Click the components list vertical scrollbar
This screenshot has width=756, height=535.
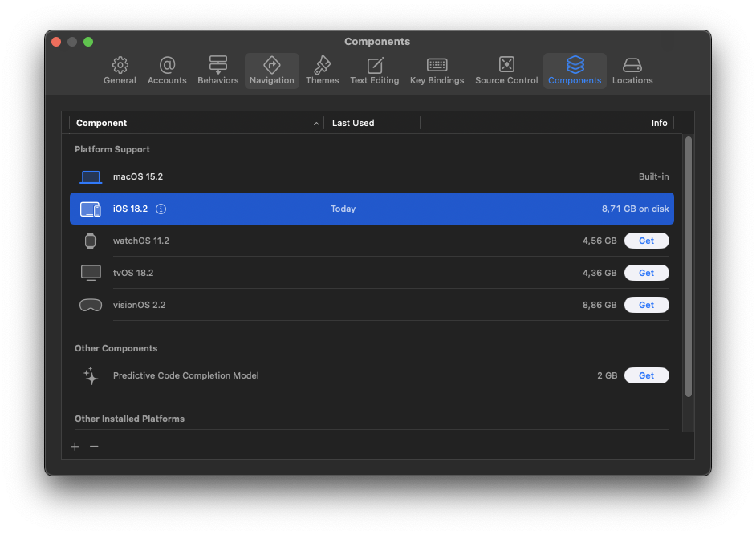click(689, 266)
